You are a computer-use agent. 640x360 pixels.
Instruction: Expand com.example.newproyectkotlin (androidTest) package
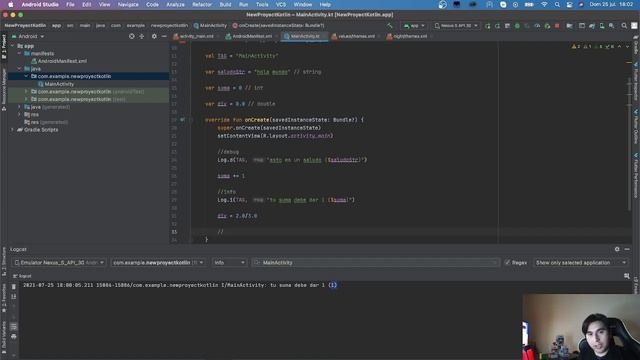coord(27,91)
